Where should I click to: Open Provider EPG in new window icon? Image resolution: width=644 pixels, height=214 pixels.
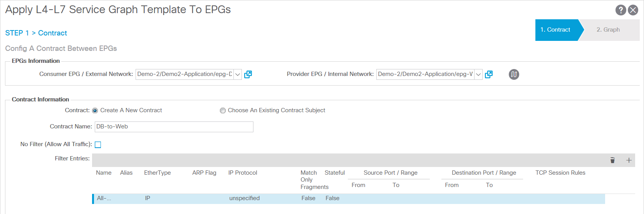point(489,74)
